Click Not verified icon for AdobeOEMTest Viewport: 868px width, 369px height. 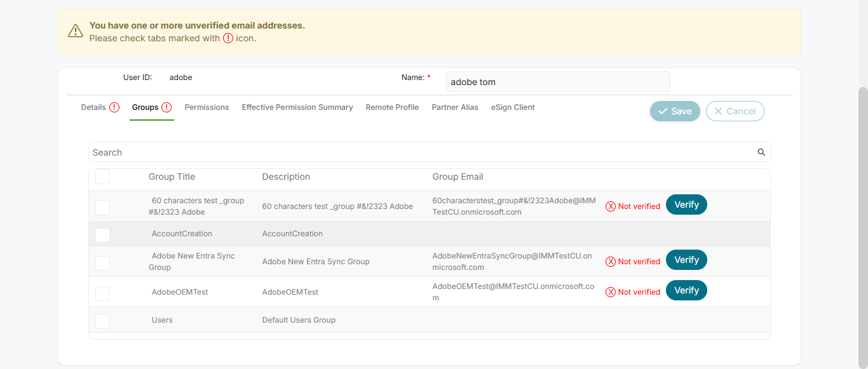611,292
